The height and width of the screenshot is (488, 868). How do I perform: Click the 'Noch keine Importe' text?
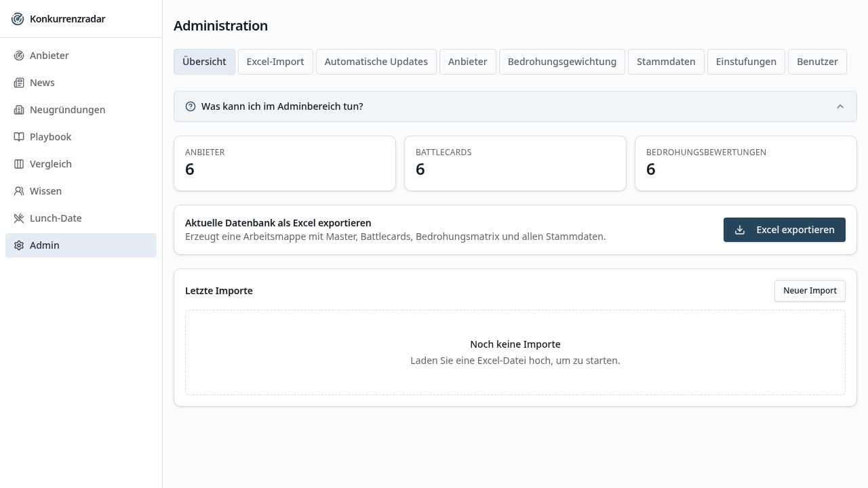[515, 344]
